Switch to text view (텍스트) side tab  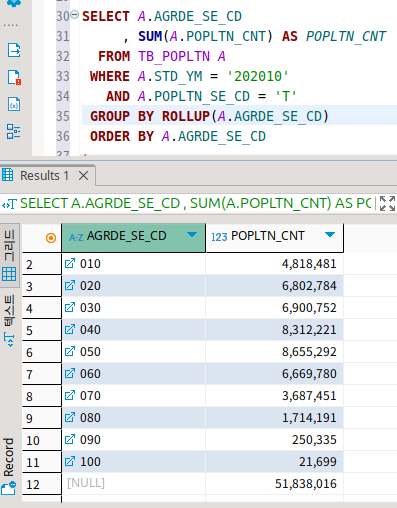coord(9,321)
